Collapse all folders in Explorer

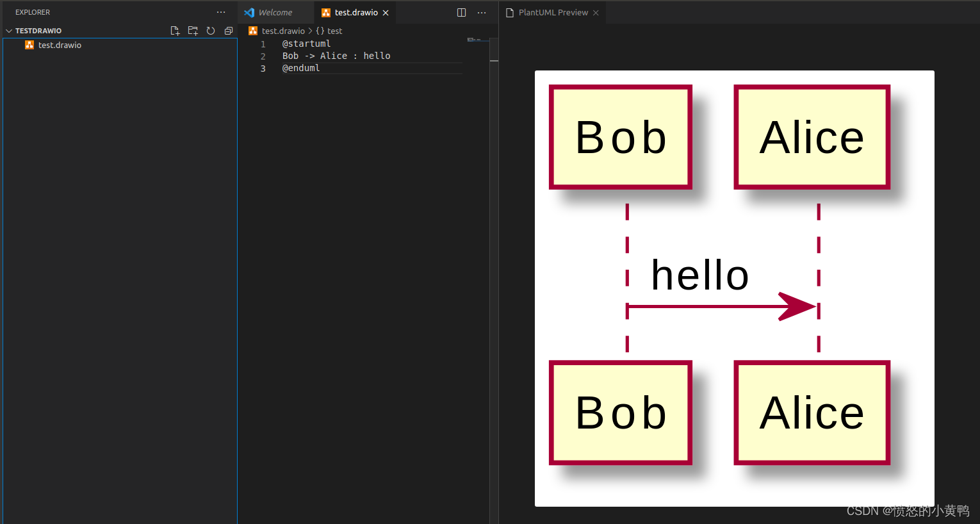[229, 30]
